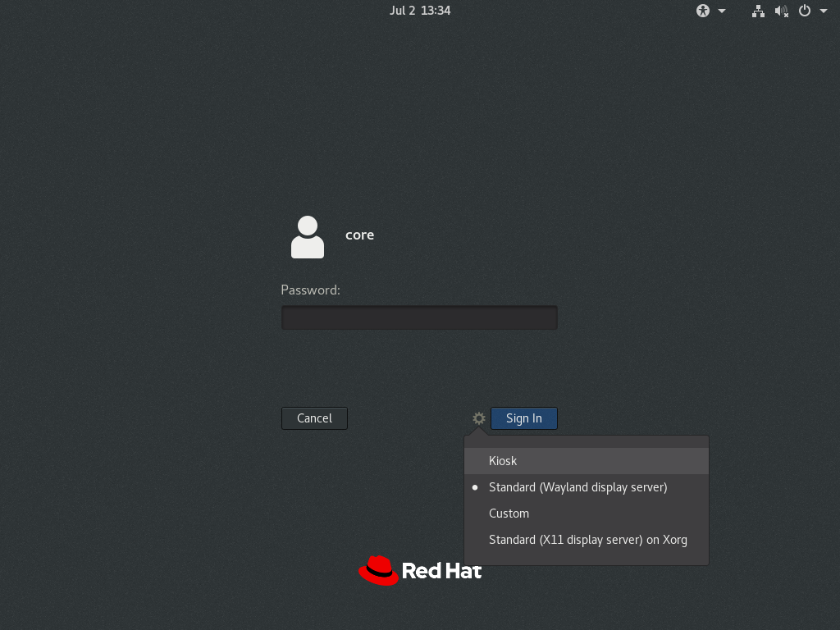Click the Red Hat wordmark text
This screenshot has width=840, height=630.
pos(441,571)
